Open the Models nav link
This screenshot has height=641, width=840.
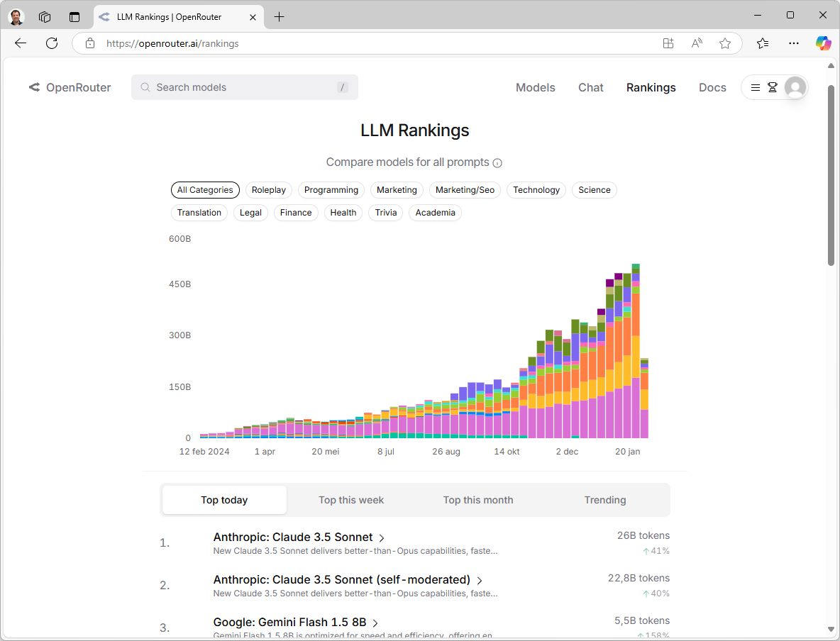[x=535, y=87]
